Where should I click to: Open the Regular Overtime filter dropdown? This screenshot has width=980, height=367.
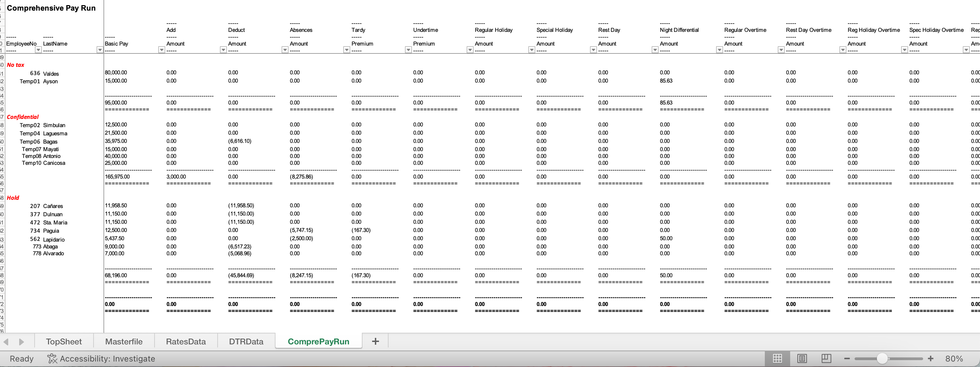(x=781, y=50)
